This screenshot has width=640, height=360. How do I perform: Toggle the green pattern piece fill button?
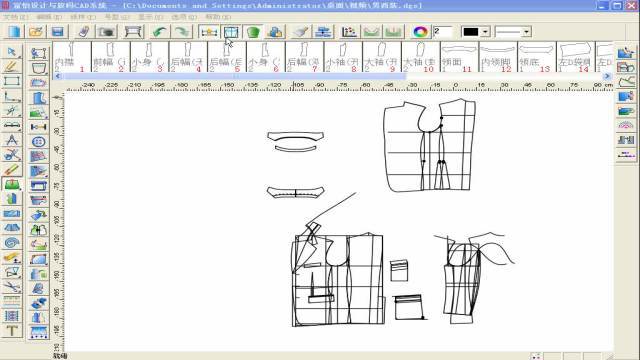coord(253,32)
